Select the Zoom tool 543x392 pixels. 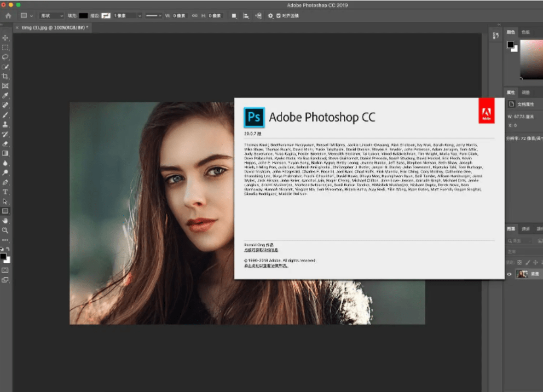click(x=5, y=230)
